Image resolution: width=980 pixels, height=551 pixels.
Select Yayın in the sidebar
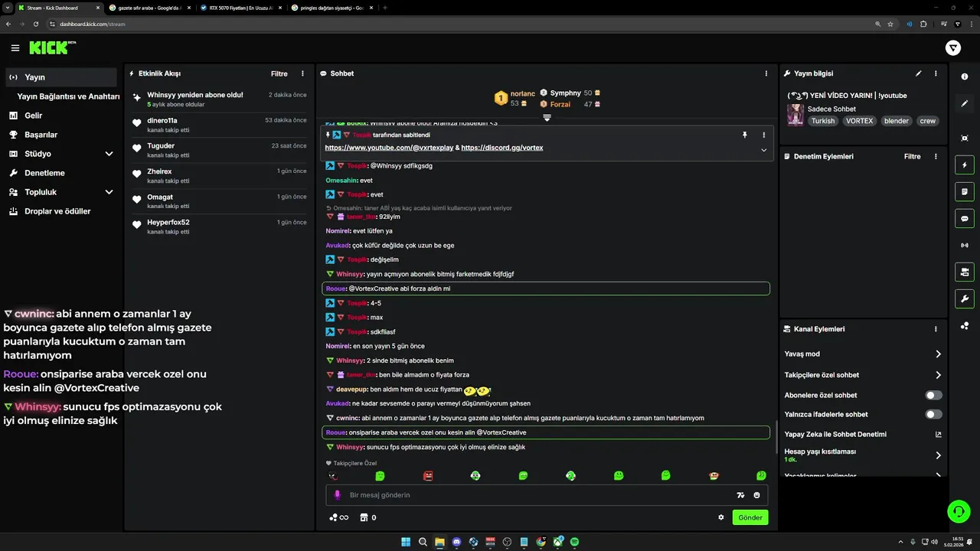(x=60, y=77)
